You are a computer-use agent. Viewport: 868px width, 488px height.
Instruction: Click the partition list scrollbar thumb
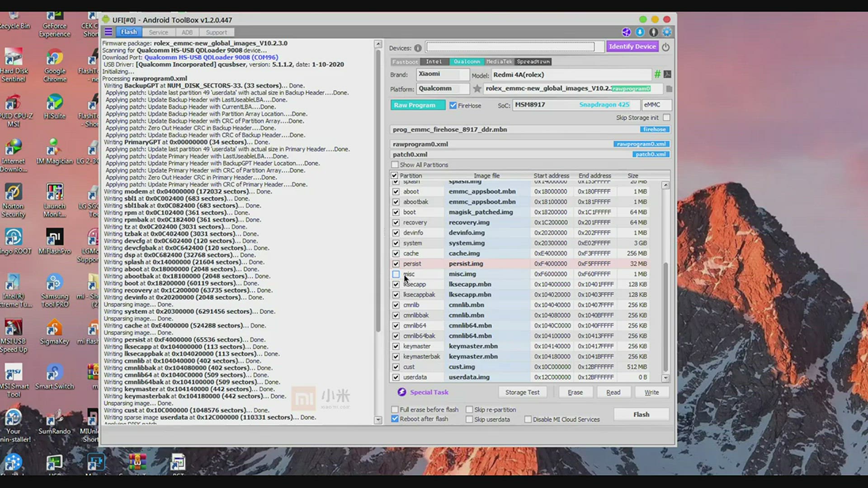[x=665, y=316]
